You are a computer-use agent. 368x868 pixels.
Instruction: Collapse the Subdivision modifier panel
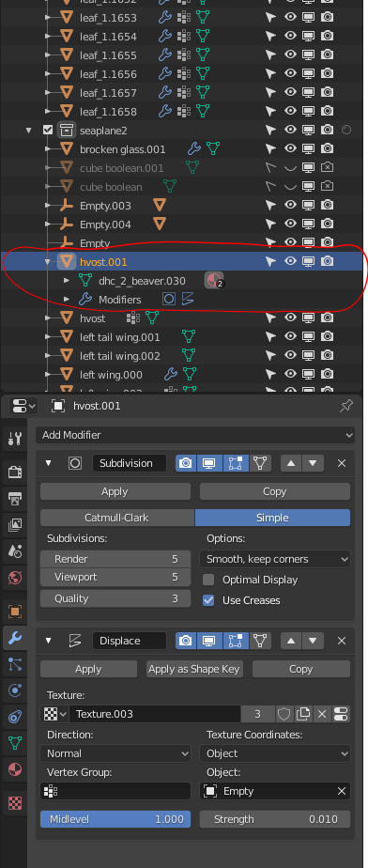[48, 463]
